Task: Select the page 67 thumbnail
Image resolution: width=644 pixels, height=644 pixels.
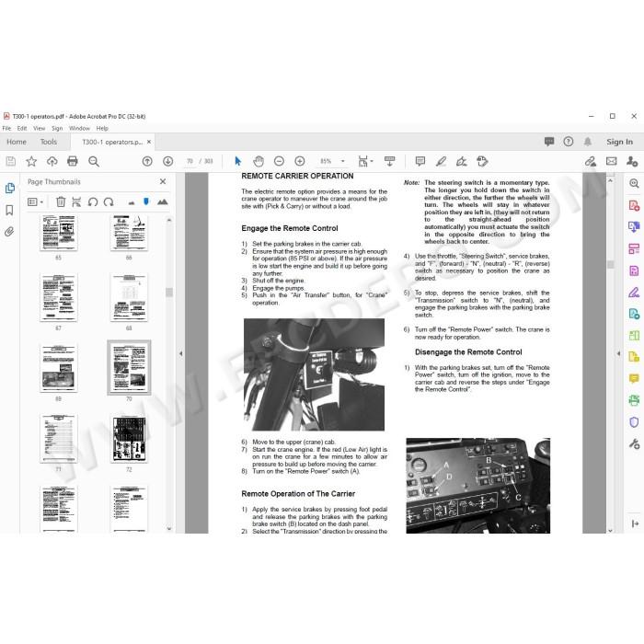Action: pos(58,297)
